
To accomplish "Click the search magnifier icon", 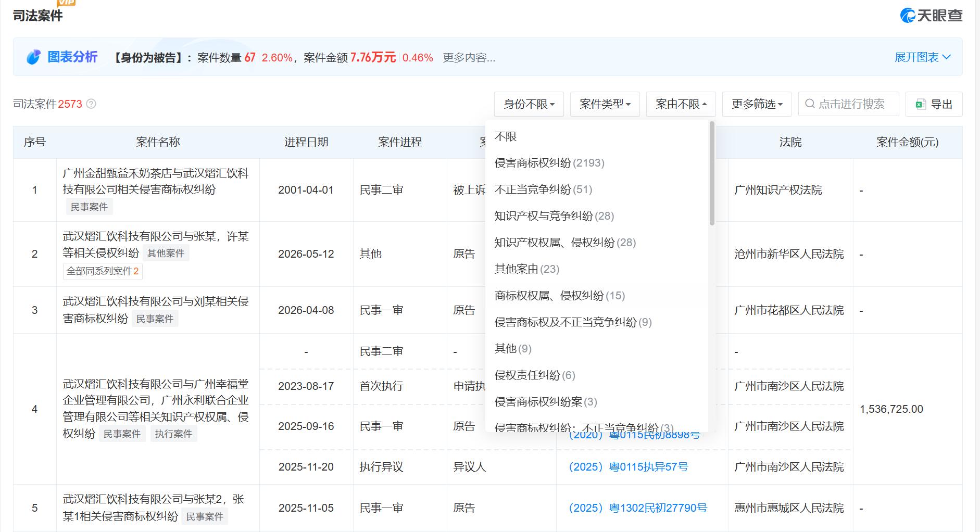I will pyautogui.click(x=810, y=104).
